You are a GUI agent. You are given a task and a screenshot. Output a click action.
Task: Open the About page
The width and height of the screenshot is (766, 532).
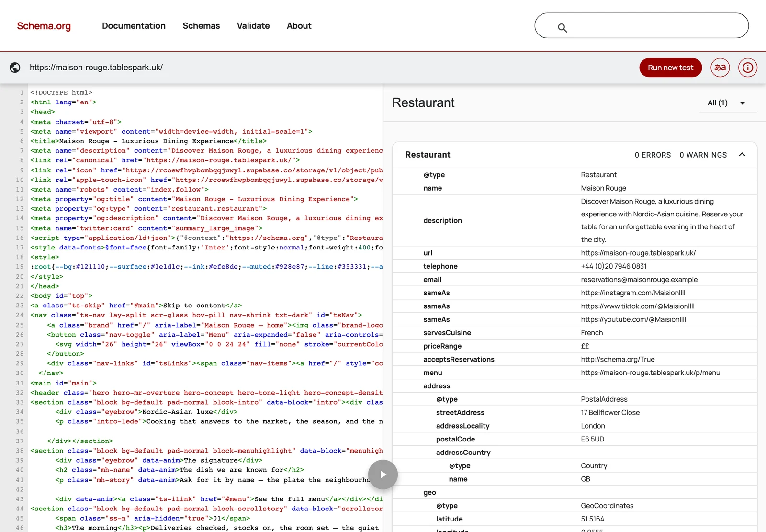[299, 26]
